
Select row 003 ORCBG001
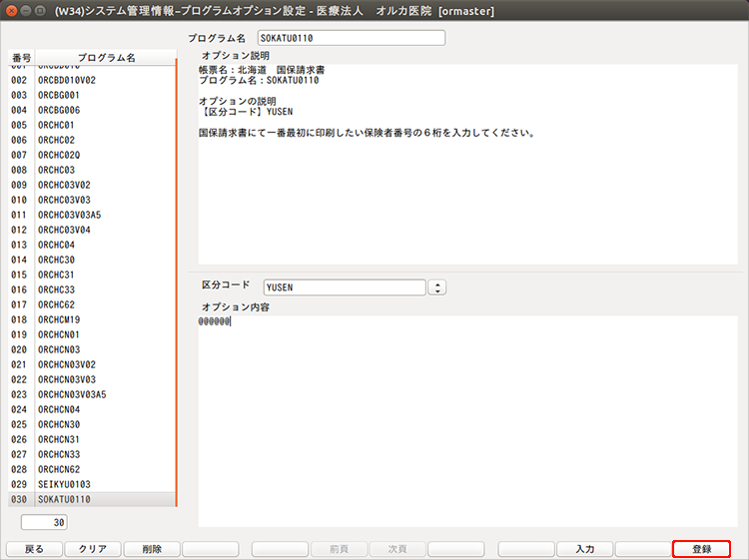[92, 95]
